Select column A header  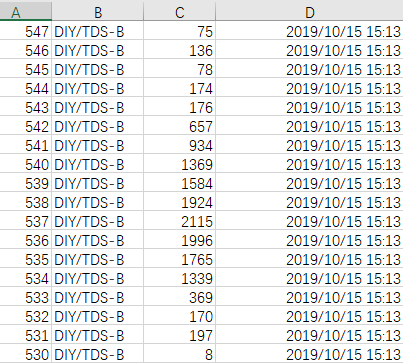coord(26,12)
